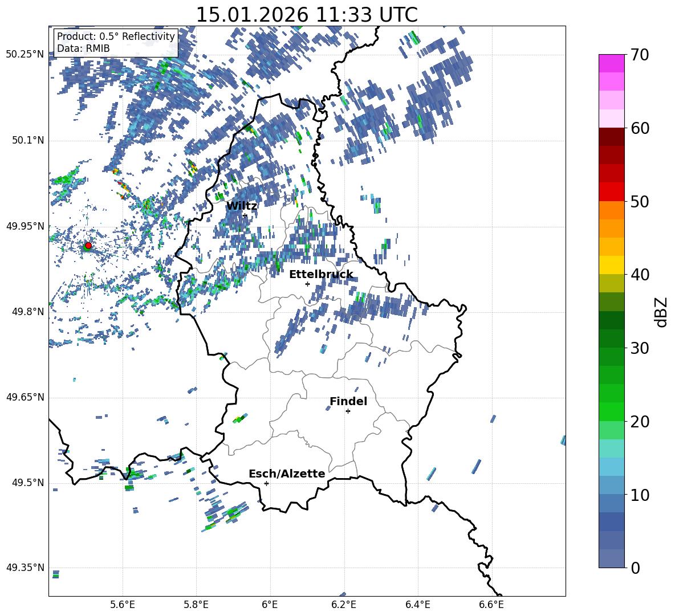Click the 49.8°N latitude label
This screenshot has height=616, width=675.
28,312
